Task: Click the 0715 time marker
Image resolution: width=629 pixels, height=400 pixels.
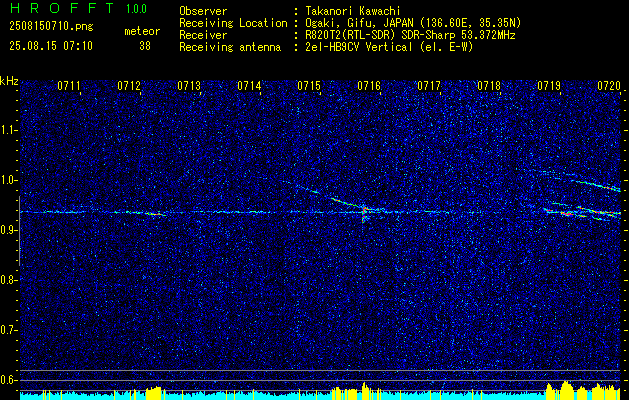Action: click(x=309, y=85)
